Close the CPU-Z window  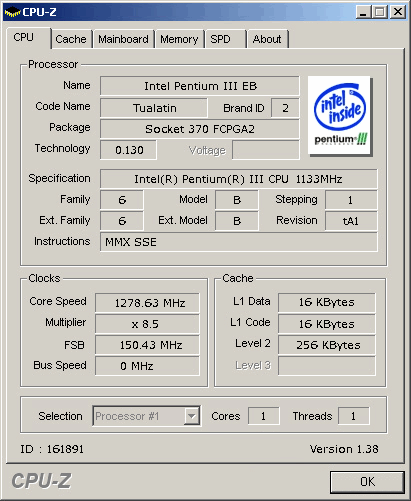click(398, 12)
